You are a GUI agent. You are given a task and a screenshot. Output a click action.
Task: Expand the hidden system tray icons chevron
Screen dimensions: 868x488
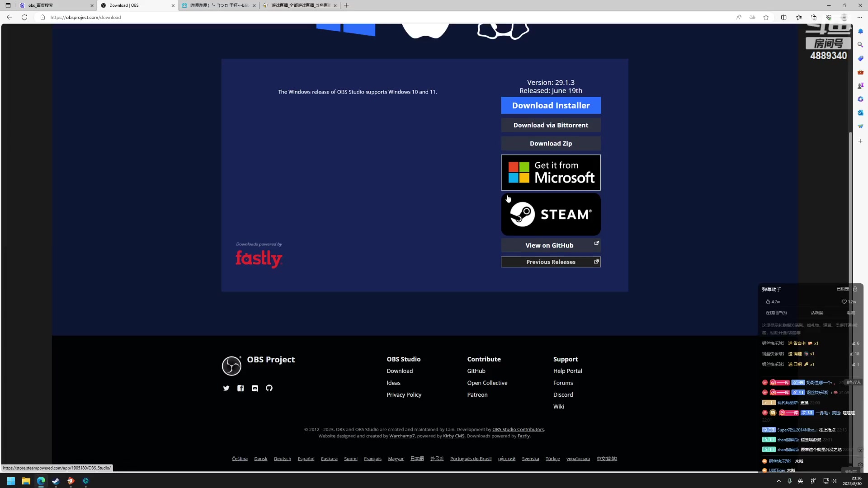[778, 481]
